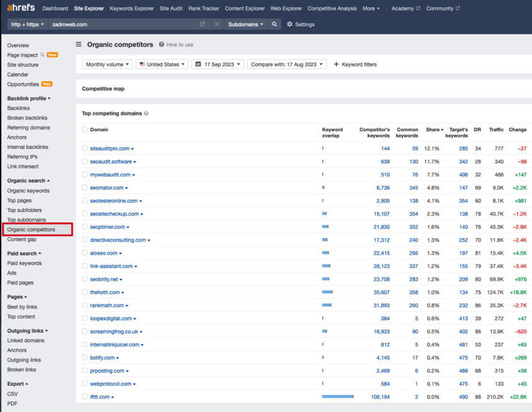Export as CSV
Viewport: 532px width, 412px height.
tap(12, 394)
